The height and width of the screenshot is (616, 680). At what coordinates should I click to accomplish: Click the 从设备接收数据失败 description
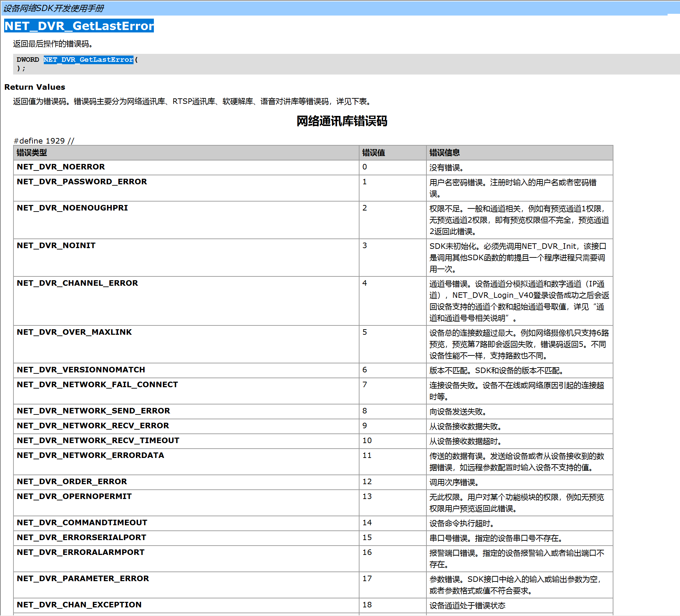click(520, 426)
